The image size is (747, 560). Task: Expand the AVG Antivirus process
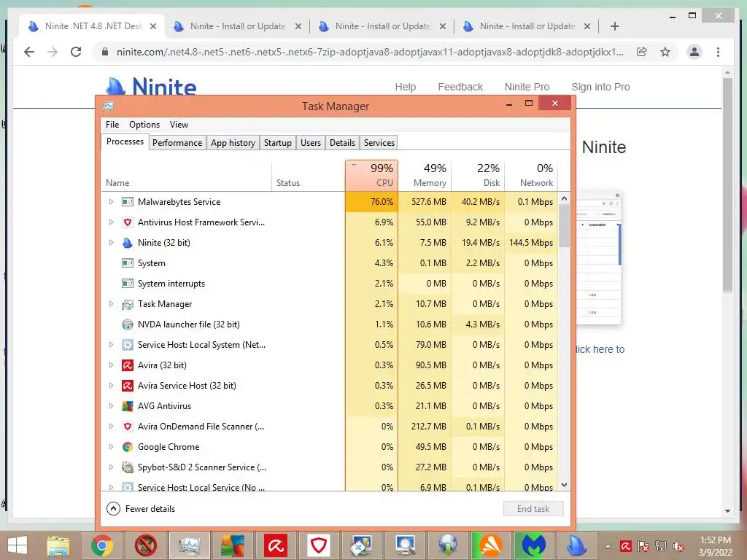tap(111, 406)
